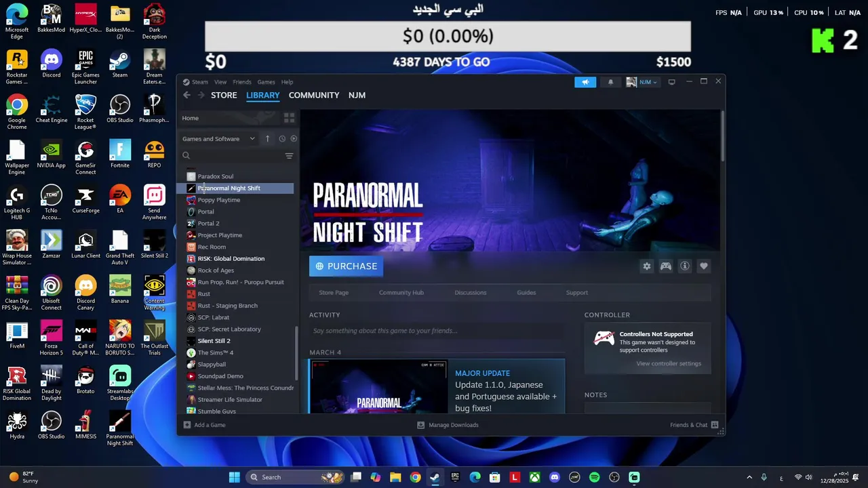Screen dimensions: 868x488
Task: Click the Windows Start button
Action: [235, 477]
